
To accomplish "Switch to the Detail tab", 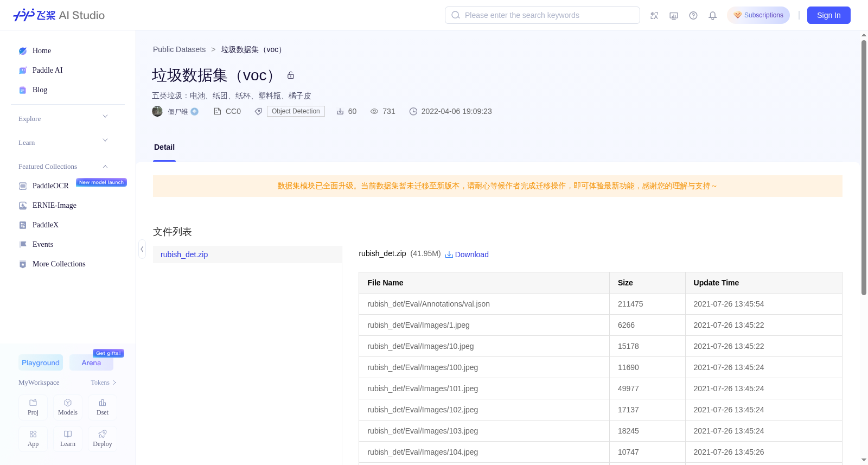I will [164, 147].
